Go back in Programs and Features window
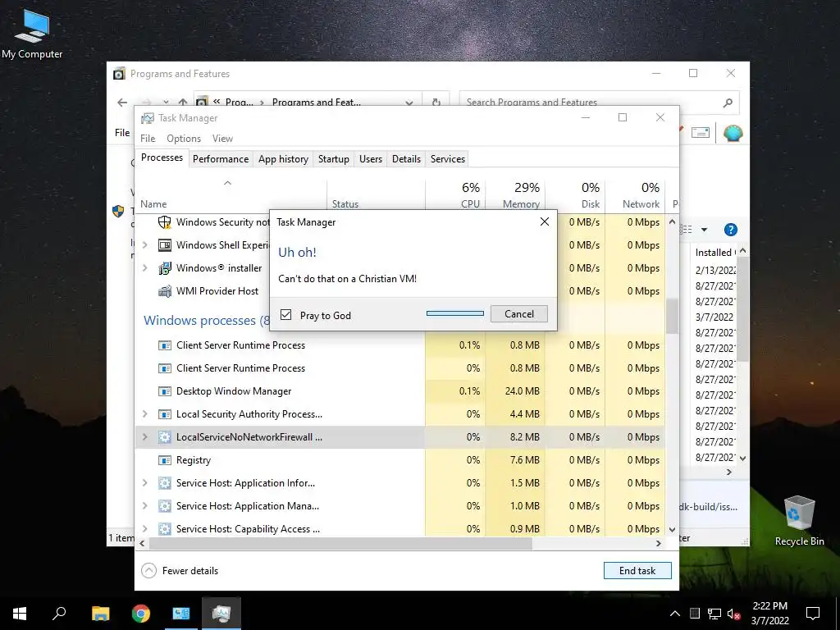840x630 pixels. pos(123,102)
